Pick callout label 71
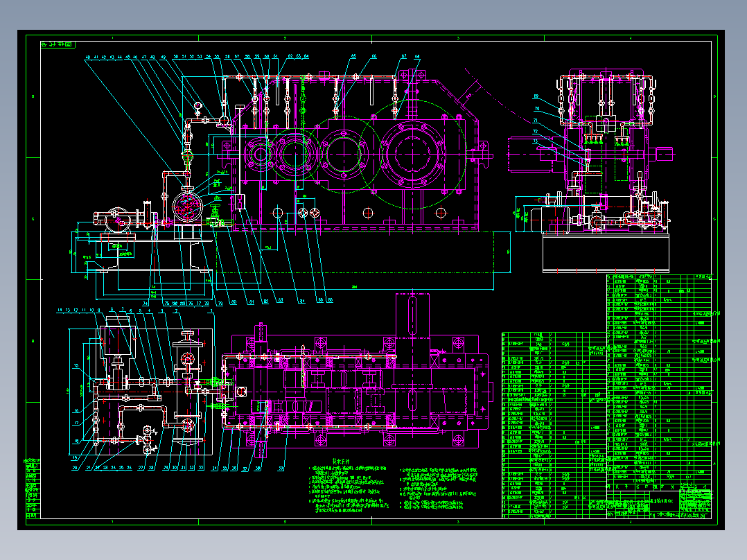Viewport: 747px width, 560px height. click(x=536, y=121)
